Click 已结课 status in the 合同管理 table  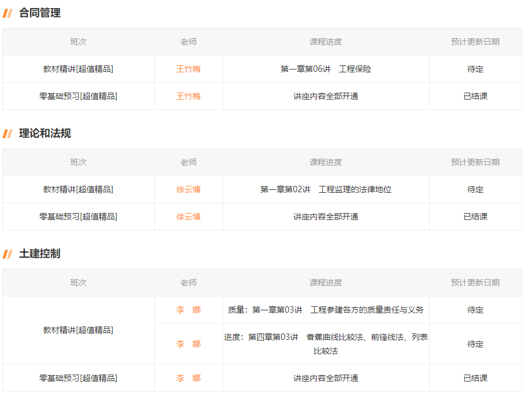pyautogui.click(x=475, y=96)
